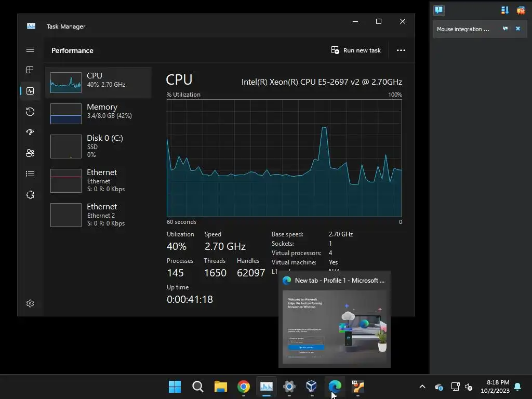Open the Startup apps icon in sidebar
532x399 pixels.
30,132
